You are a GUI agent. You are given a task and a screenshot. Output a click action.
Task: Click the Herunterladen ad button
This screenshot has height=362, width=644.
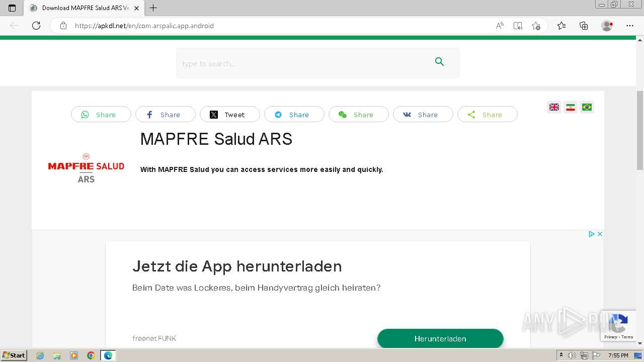440,338
